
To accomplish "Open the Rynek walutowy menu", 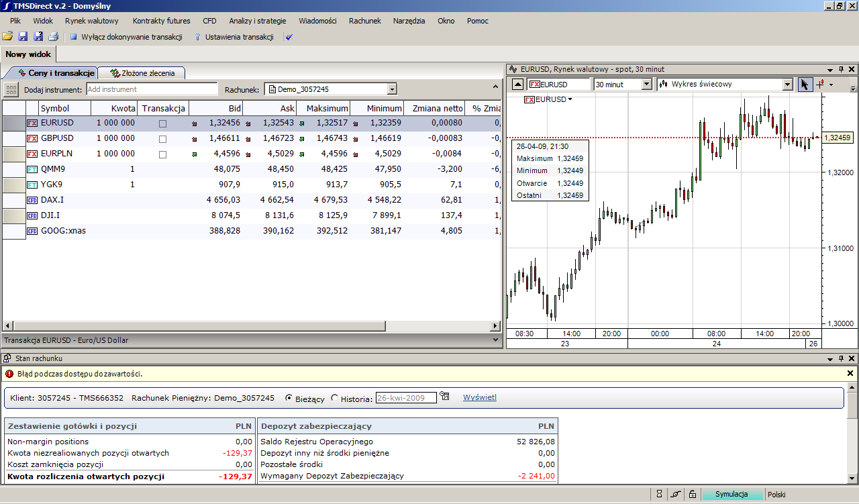I will (92, 21).
